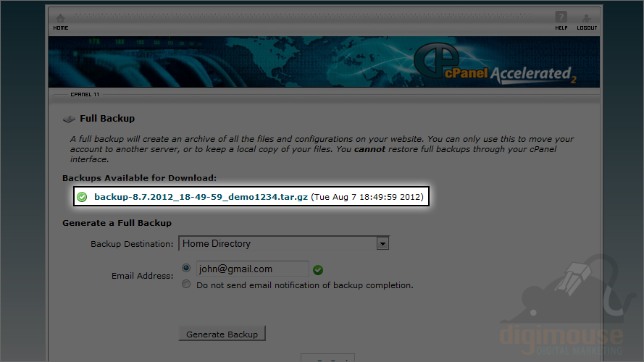644x362 pixels.
Task: Click the Go Back button at bottom
Action: tap(327, 358)
